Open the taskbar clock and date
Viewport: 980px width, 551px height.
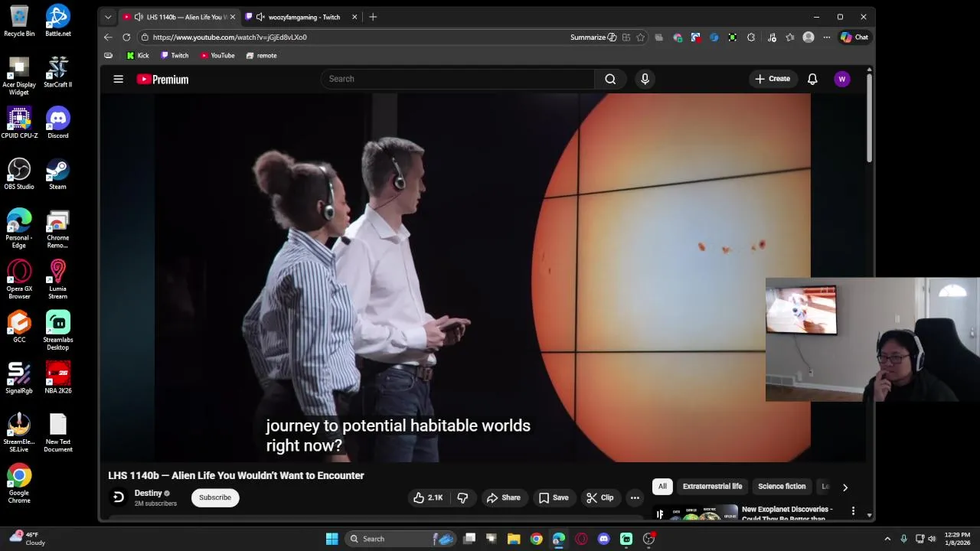(x=957, y=539)
